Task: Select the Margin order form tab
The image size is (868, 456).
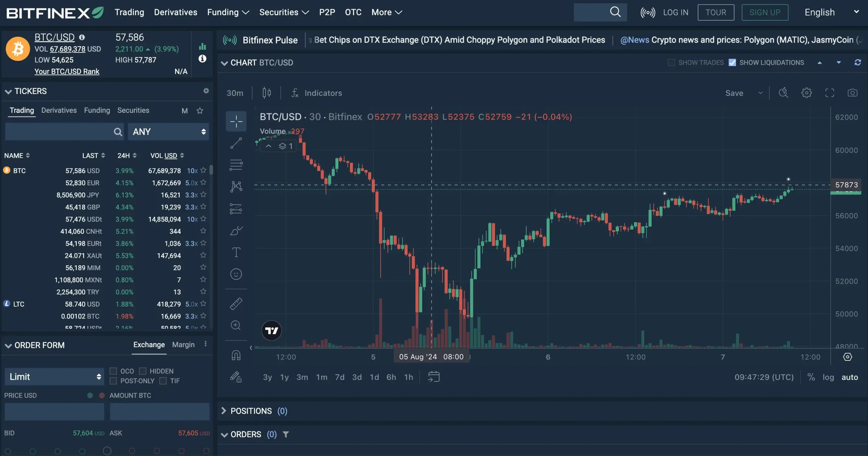Action: pyautogui.click(x=183, y=345)
